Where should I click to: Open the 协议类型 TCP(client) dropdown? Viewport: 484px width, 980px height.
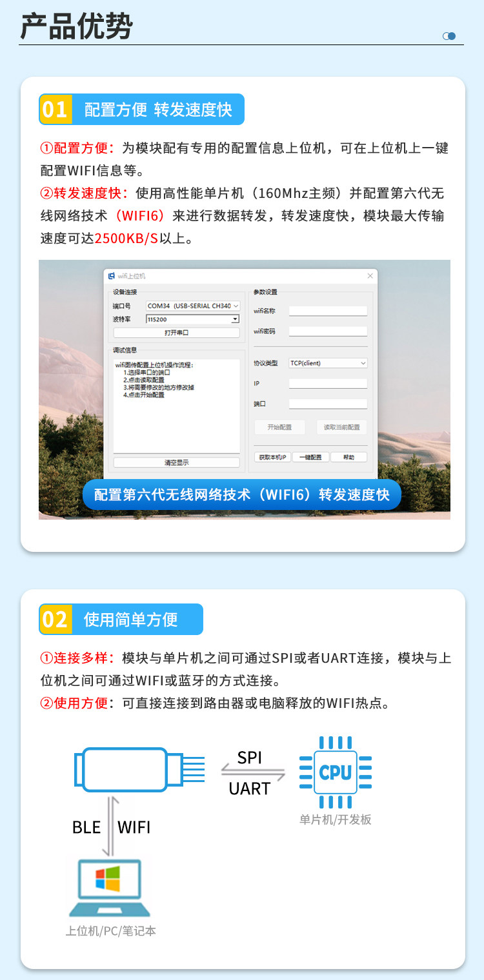click(x=328, y=363)
